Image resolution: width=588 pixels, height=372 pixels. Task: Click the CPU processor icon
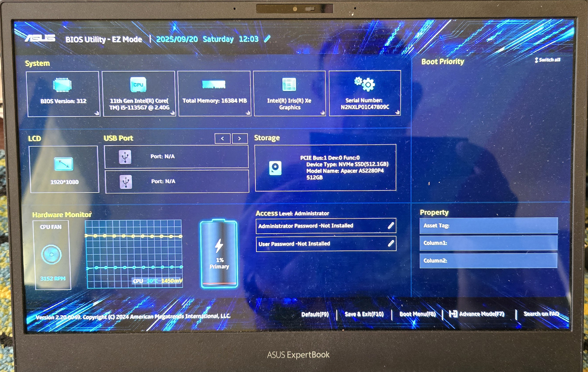138,85
